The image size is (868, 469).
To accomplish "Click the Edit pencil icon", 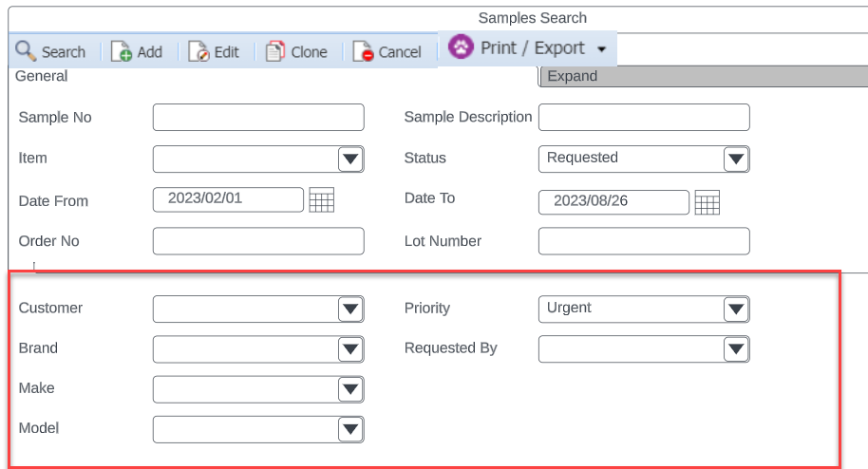I will pyautogui.click(x=198, y=52).
